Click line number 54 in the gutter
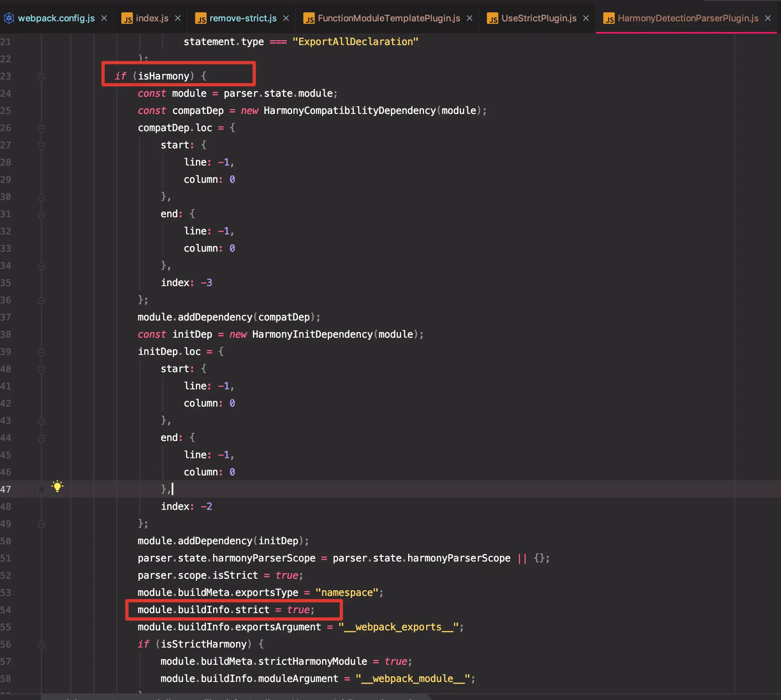 click(x=6, y=610)
